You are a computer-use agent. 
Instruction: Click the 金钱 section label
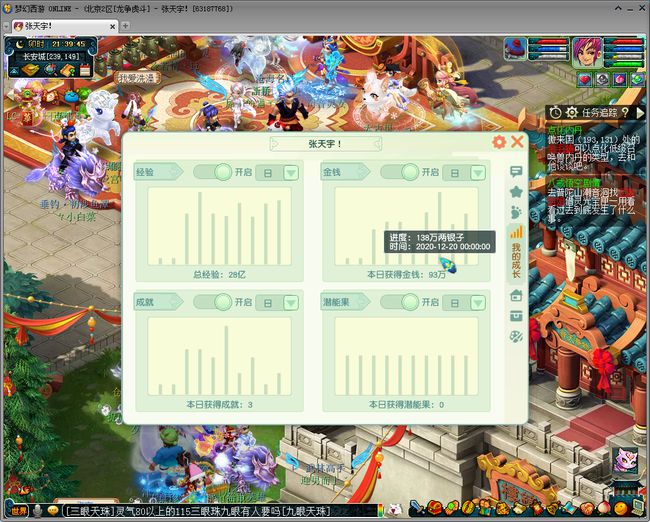[x=345, y=172]
